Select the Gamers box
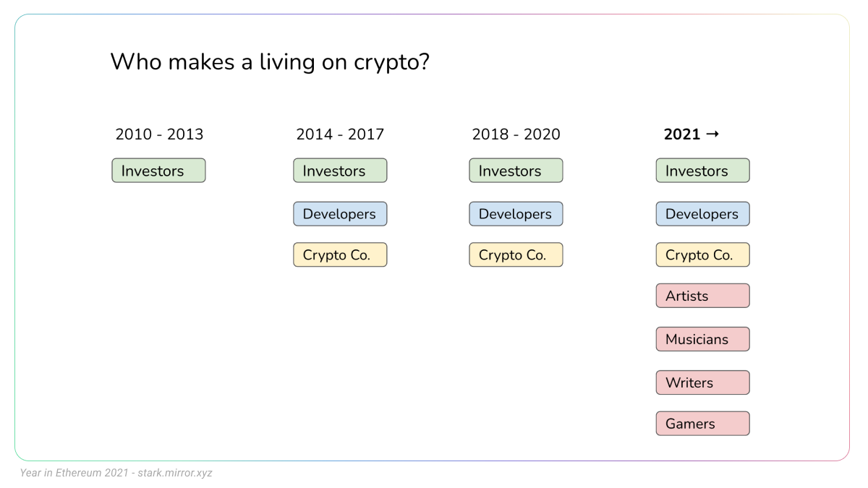 tap(702, 424)
